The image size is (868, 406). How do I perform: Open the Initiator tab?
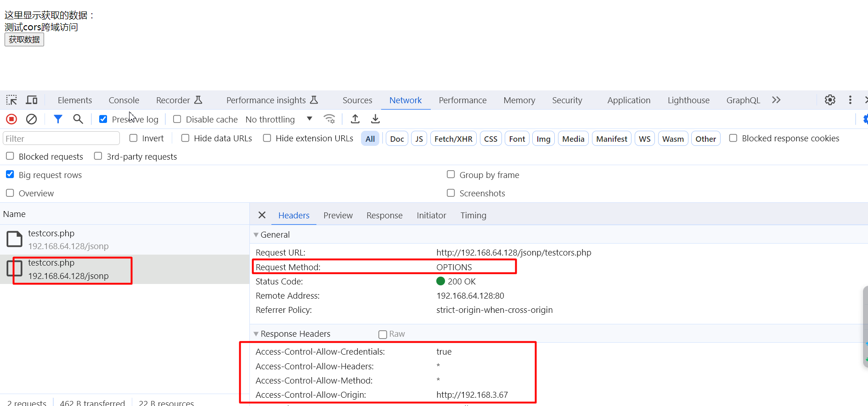(431, 215)
